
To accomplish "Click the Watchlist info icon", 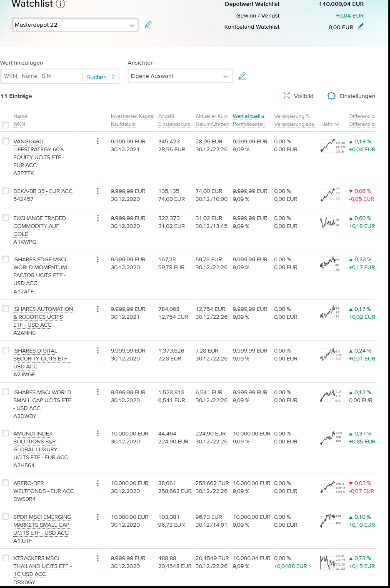I will (x=60, y=4).
